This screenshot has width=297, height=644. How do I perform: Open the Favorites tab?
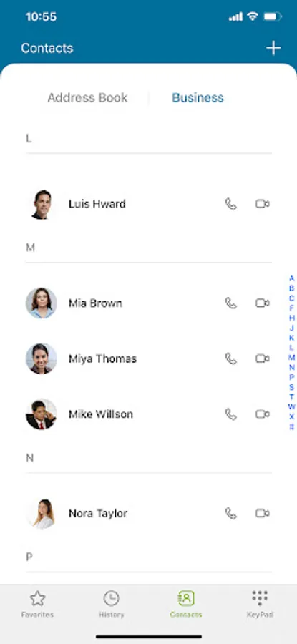tap(37, 605)
